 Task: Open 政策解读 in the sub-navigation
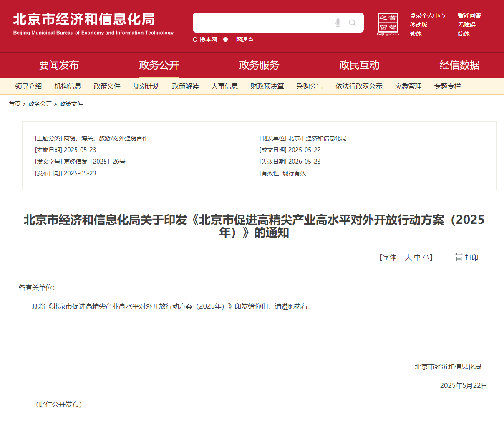[185, 86]
